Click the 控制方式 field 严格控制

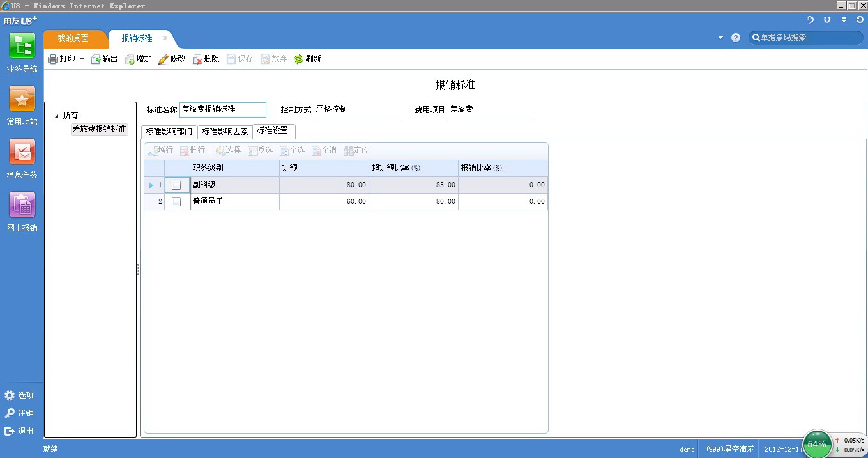[x=357, y=110]
